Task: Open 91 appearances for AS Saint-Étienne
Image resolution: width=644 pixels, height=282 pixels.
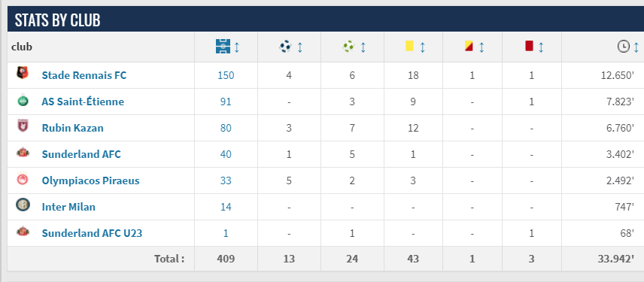Action: 226,102
